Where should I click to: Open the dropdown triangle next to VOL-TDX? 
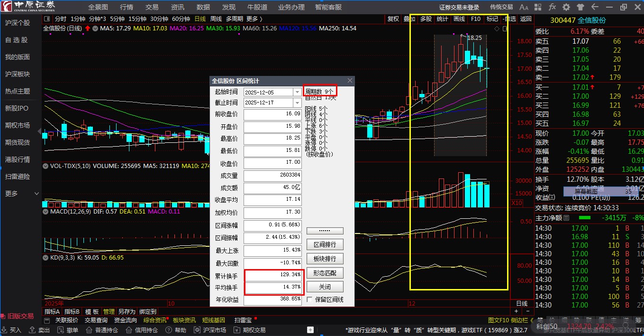pyautogui.click(x=45, y=166)
